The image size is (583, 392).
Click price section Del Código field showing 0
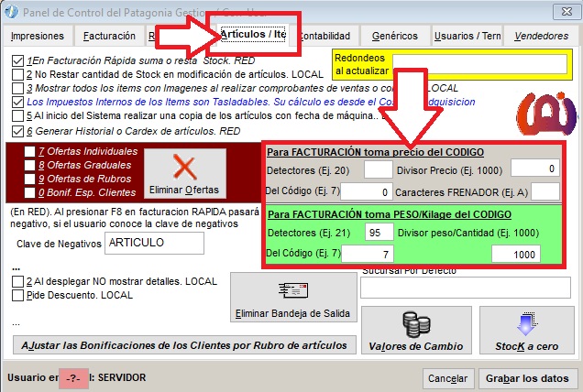coord(367,191)
